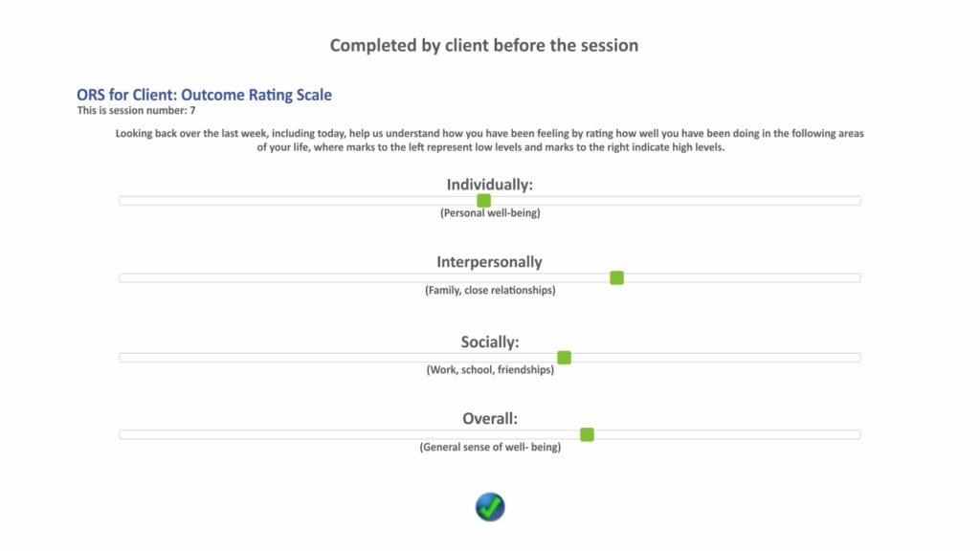Image resolution: width=980 pixels, height=551 pixels.
Task: Select the Socially slider handle
Action: [564, 356]
